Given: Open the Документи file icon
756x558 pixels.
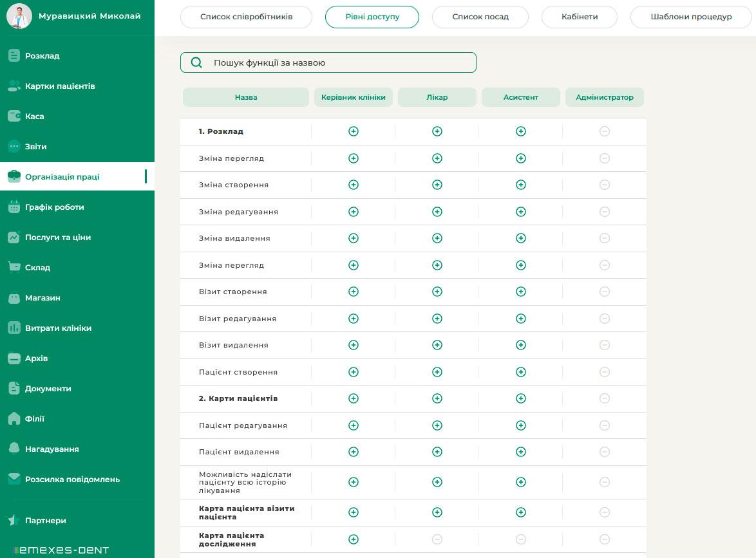Looking at the screenshot, I should 14,388.
